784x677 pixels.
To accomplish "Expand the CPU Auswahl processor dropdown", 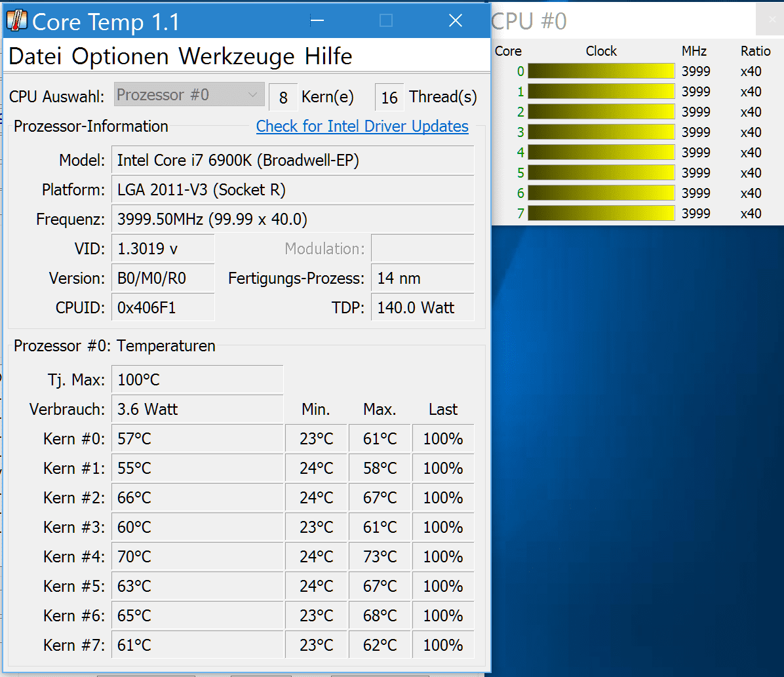I will click(x=189, y=96).
